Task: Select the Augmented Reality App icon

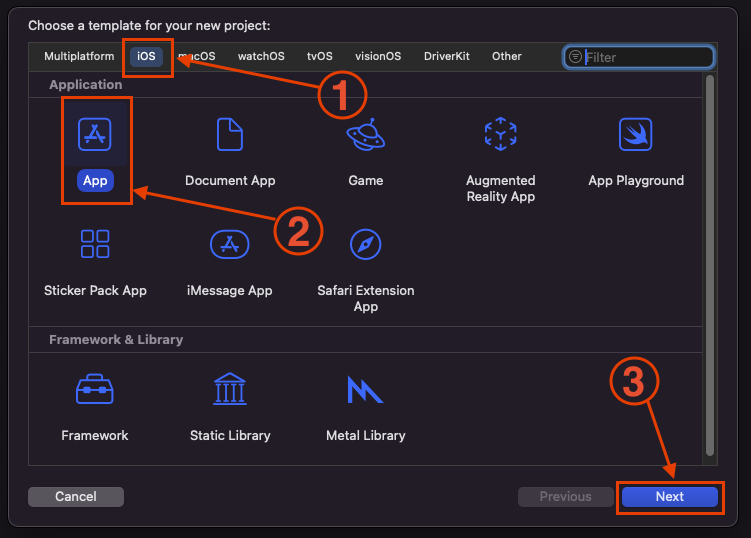Action: [x=501, y=134]
